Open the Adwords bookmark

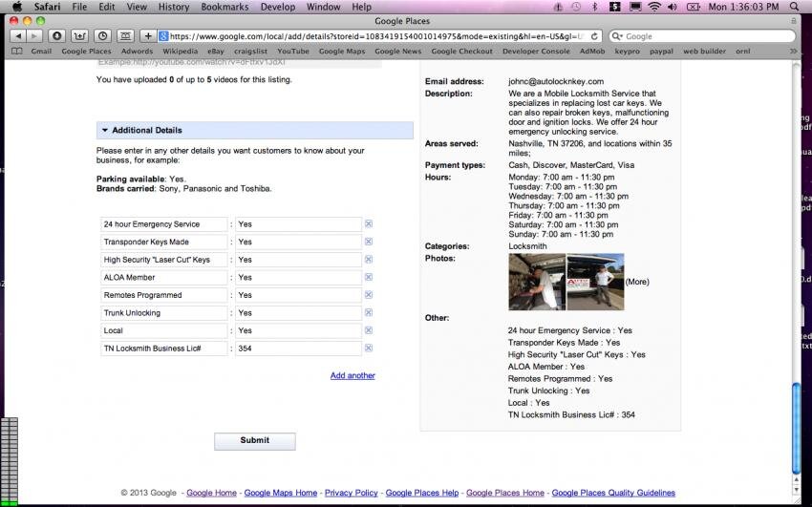point(137,52)
